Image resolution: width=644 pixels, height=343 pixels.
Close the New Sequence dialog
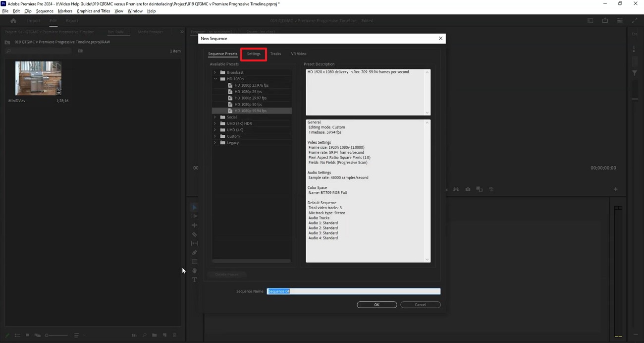pos(440,38)
